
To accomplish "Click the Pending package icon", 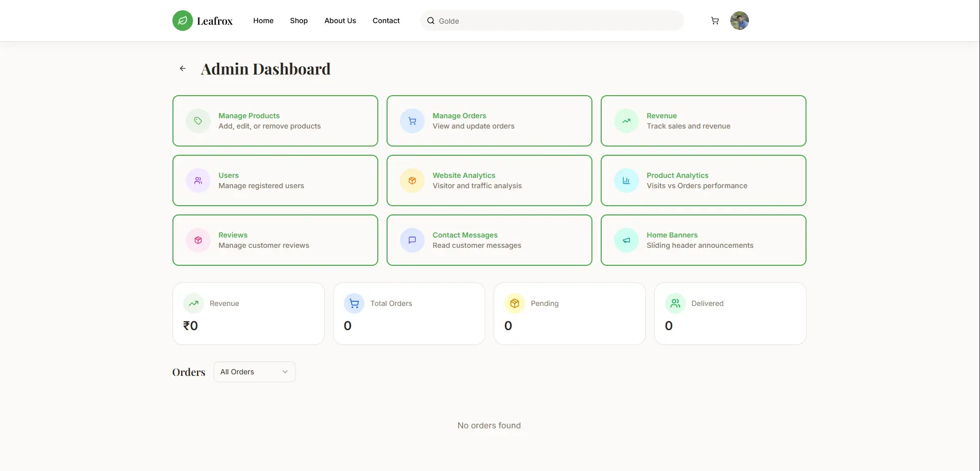I will [515, 303].
